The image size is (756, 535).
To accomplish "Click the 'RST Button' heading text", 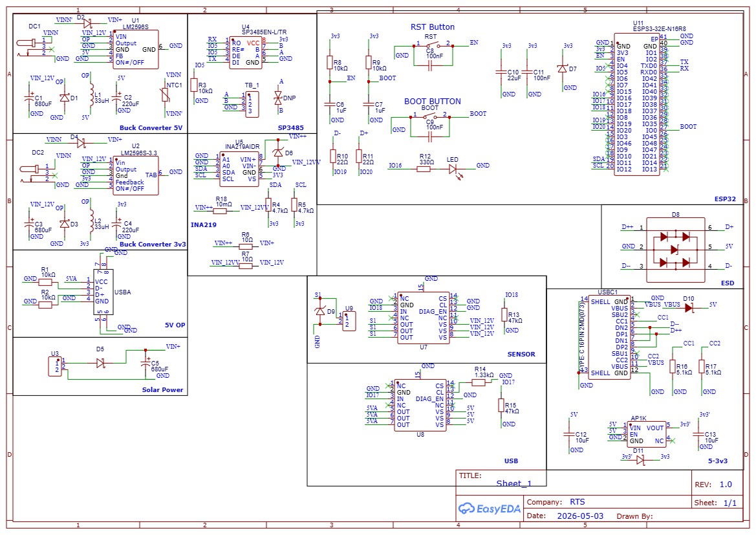I will coord(433,27).
